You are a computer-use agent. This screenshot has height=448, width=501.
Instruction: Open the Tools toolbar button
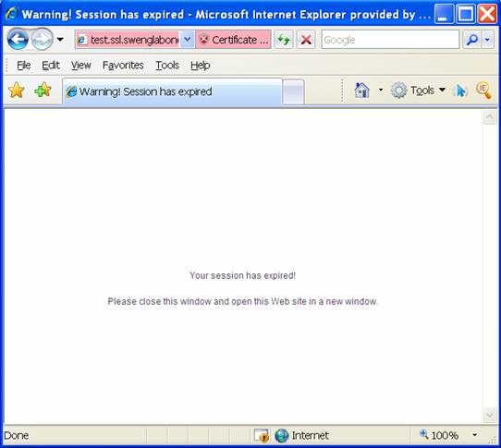pos(419,91)
